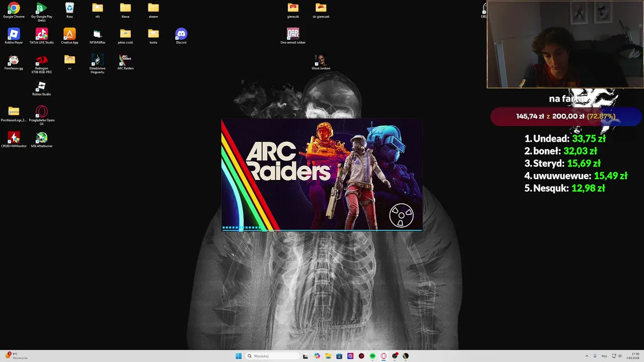Launch Roblox Player shortcut
This screenshot has height=362, width=644.
click(x=14, y=36)
